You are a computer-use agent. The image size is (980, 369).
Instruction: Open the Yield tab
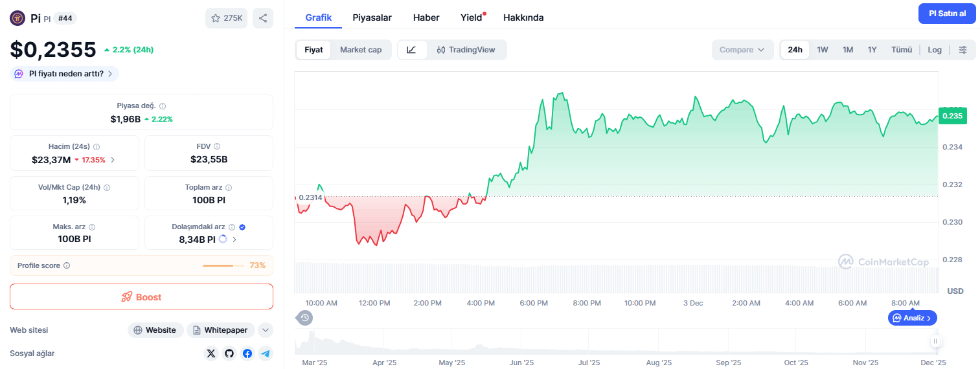click(472, 17)
